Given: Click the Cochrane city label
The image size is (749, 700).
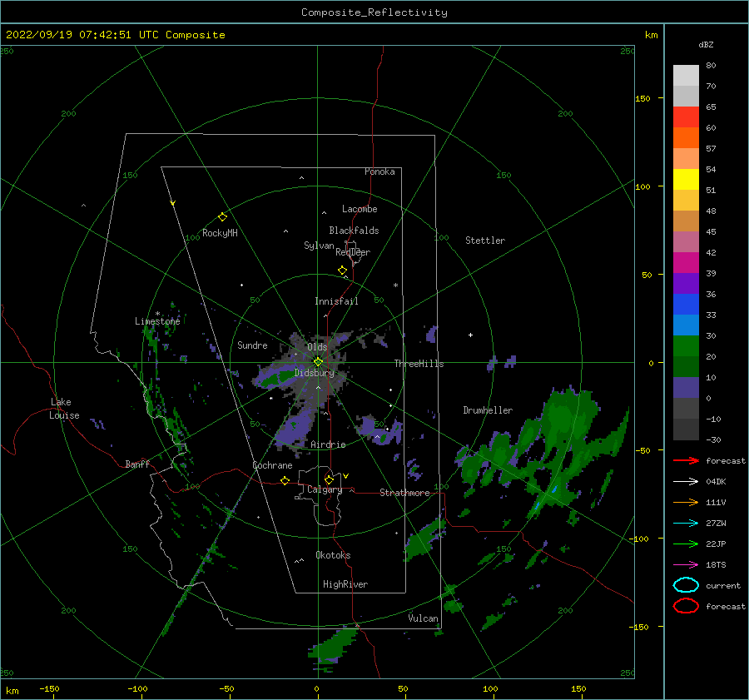Looking at the screenshot, I should [272, 465].
